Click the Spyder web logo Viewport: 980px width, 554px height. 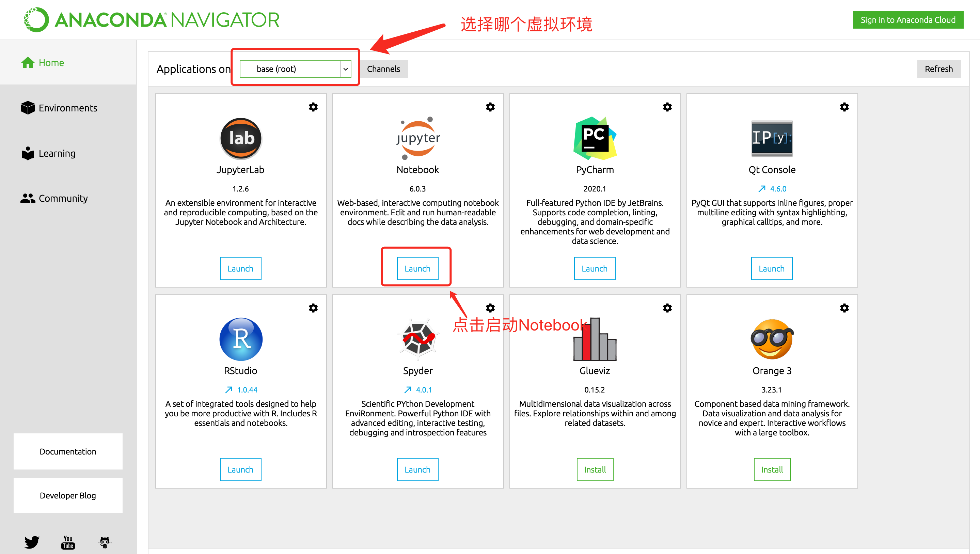418,339
